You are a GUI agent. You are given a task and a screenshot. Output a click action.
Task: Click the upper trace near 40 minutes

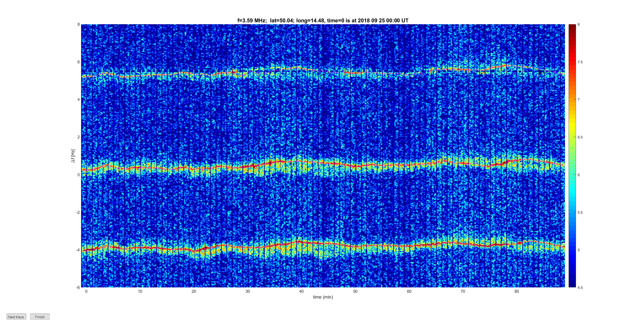pyautogui.click(x=302, y=68)
